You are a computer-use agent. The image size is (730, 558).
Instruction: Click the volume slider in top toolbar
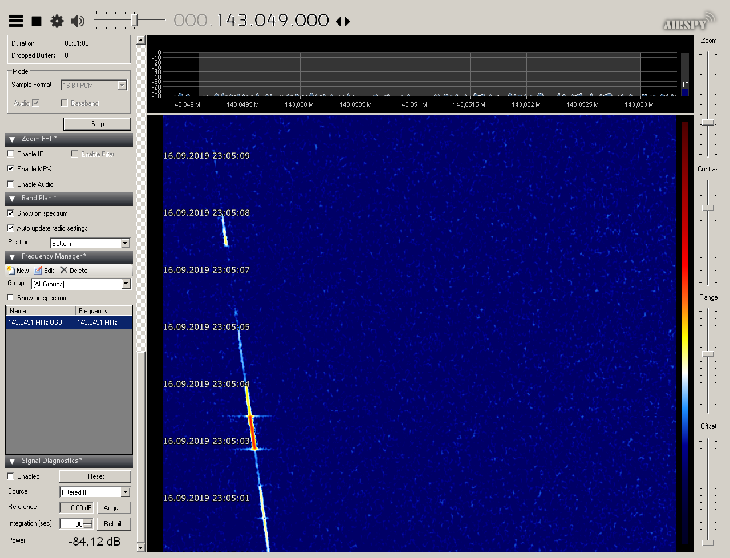pos(130,20)
